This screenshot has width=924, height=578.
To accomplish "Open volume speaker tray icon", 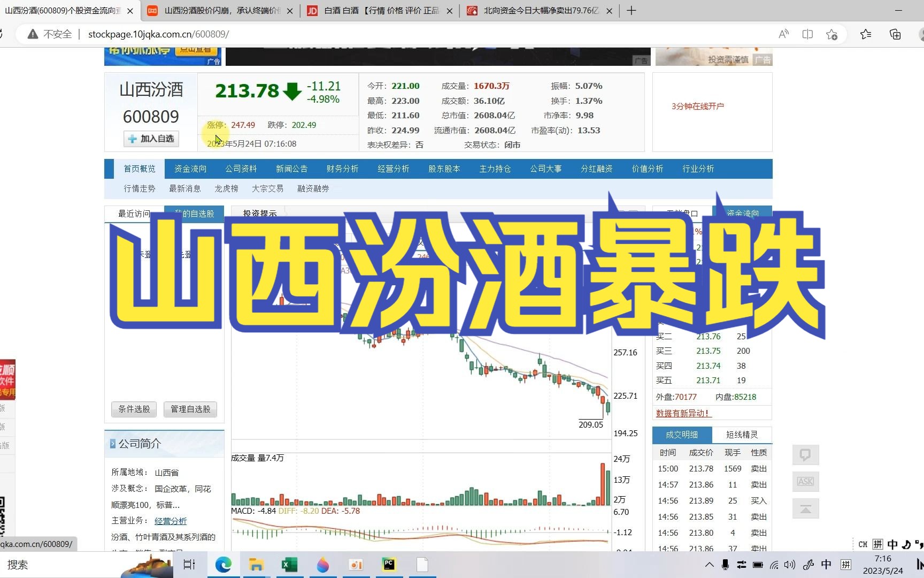I will pyautogui.click(x=790, y=565).
